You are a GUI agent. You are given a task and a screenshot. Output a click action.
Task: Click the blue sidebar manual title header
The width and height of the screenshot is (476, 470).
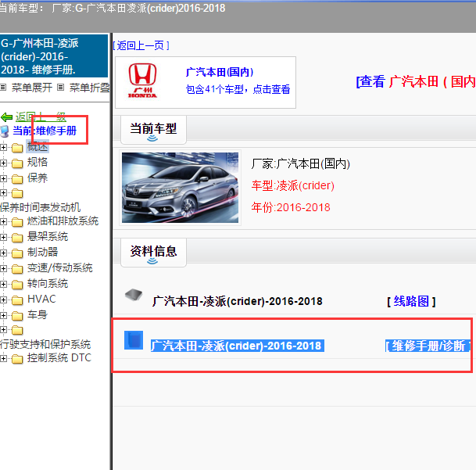[54, 56]
